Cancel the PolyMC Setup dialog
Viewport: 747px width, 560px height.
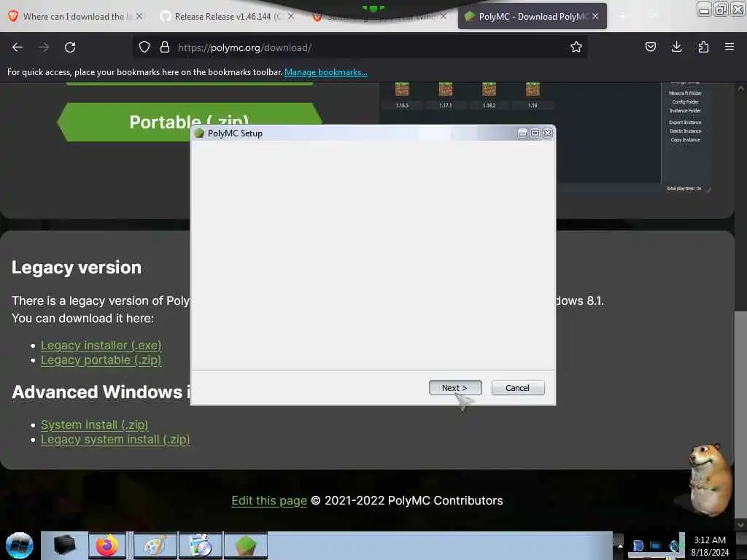[517, 388]
